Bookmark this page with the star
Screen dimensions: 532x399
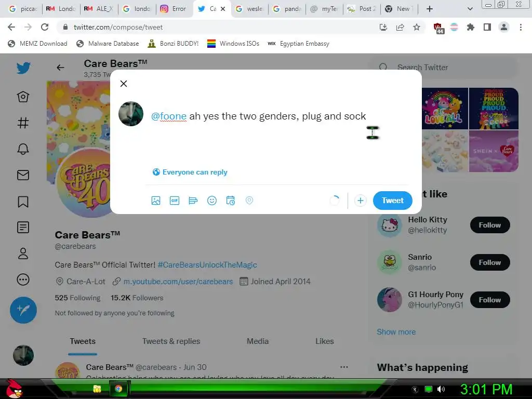tap(417, 27)
